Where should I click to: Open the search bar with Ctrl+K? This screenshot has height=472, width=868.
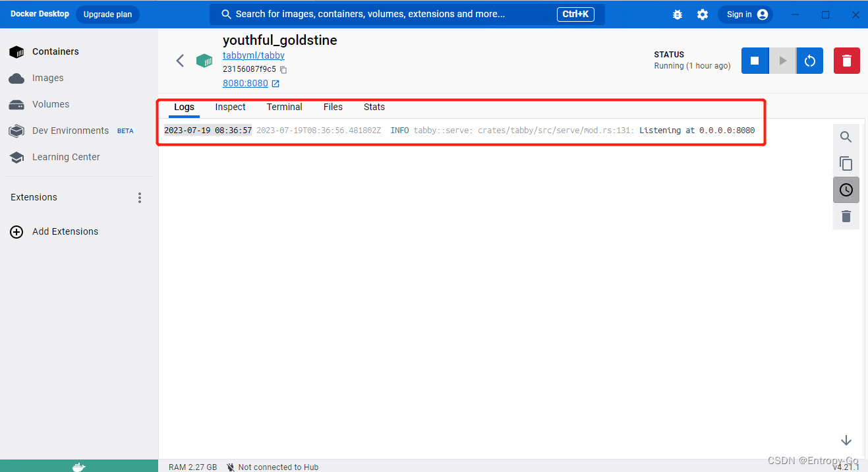coord(407,14)
